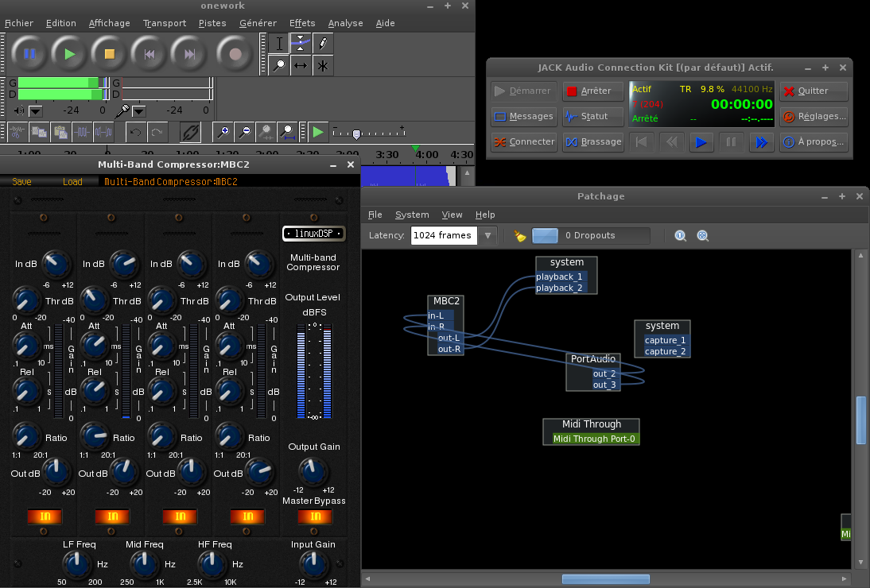Select the Envelope tool in Audacity
This screenshot has height=588, width=870.
coord(301,43)
